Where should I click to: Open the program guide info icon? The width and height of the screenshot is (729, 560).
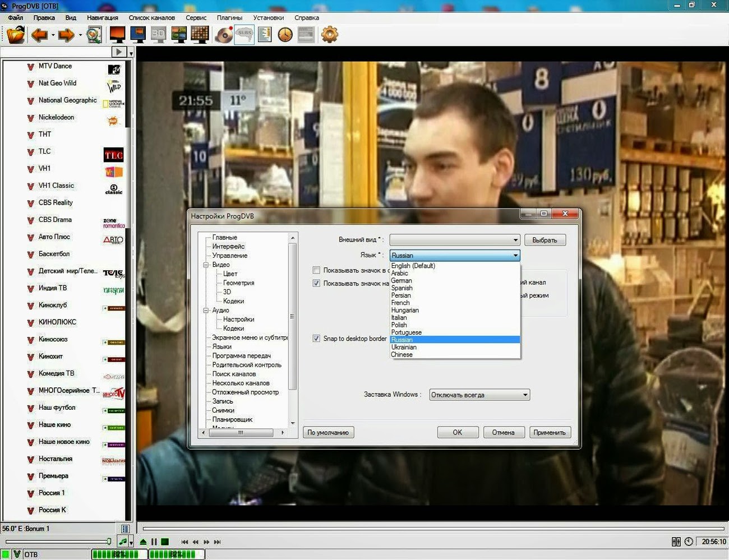click(x=265, y=35)
